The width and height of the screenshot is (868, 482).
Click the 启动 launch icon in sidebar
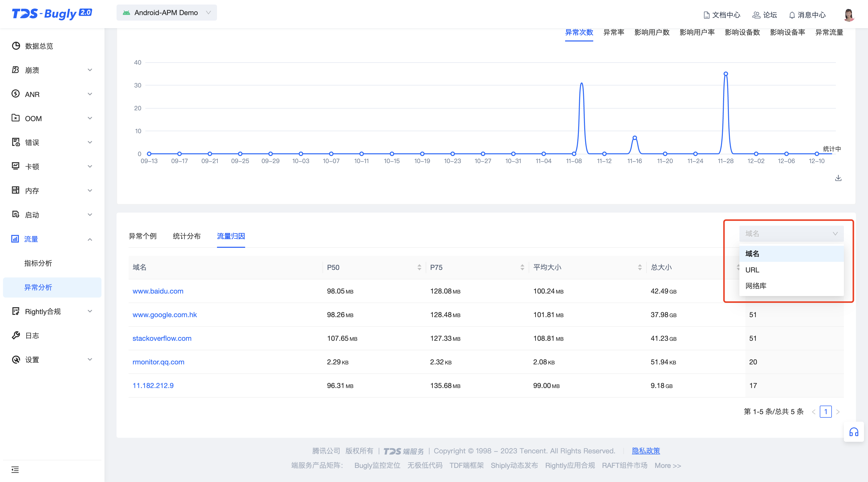[x=16, y=214]
